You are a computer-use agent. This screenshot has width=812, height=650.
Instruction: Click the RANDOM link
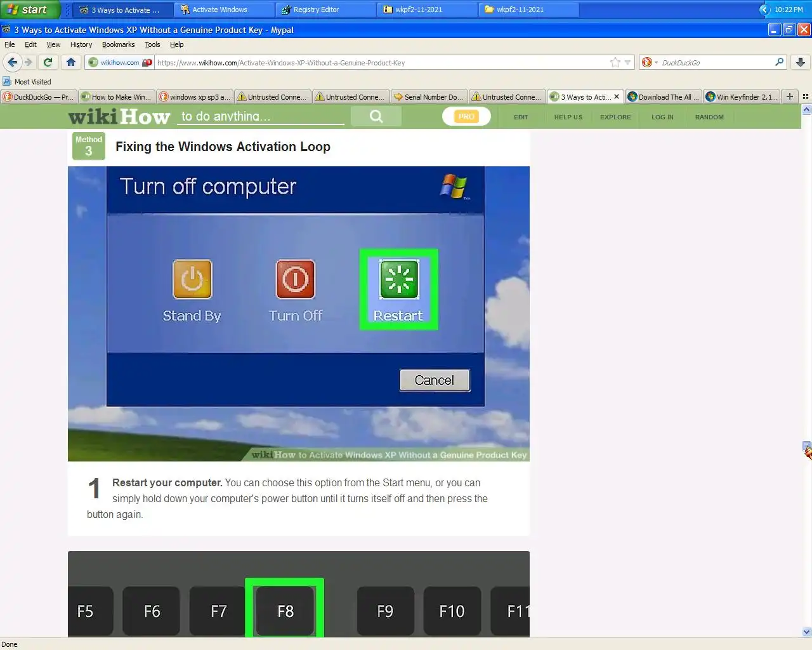click(709, 117)
